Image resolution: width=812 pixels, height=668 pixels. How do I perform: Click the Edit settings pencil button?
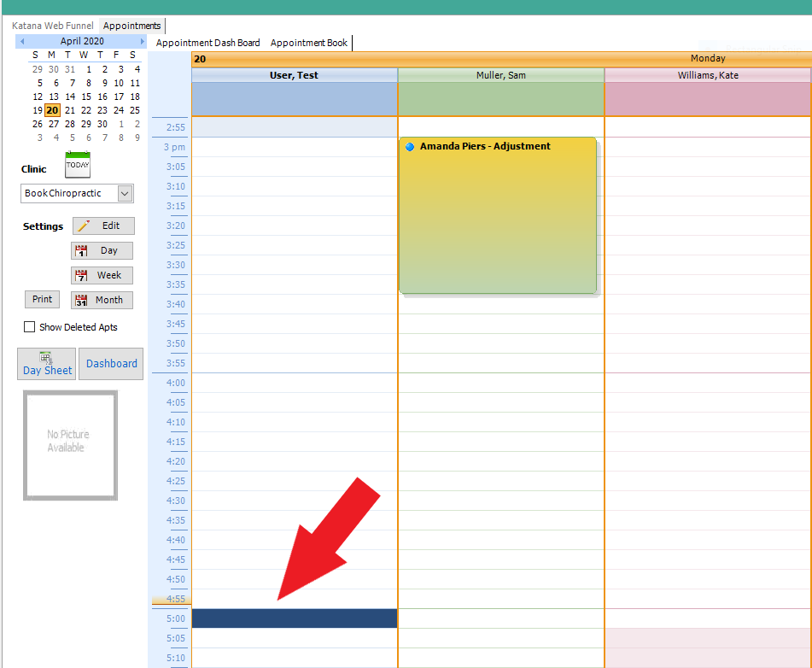[x=103, y=226]
